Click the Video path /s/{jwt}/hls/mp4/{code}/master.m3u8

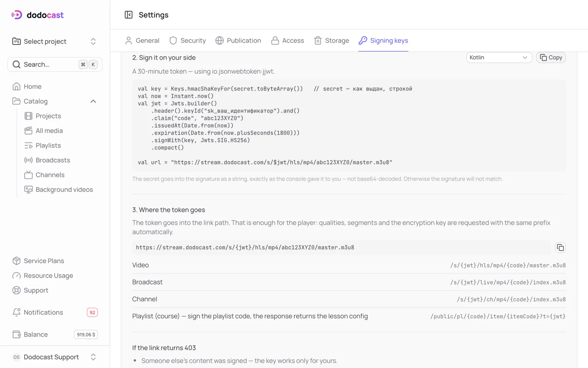coord(508,265)
